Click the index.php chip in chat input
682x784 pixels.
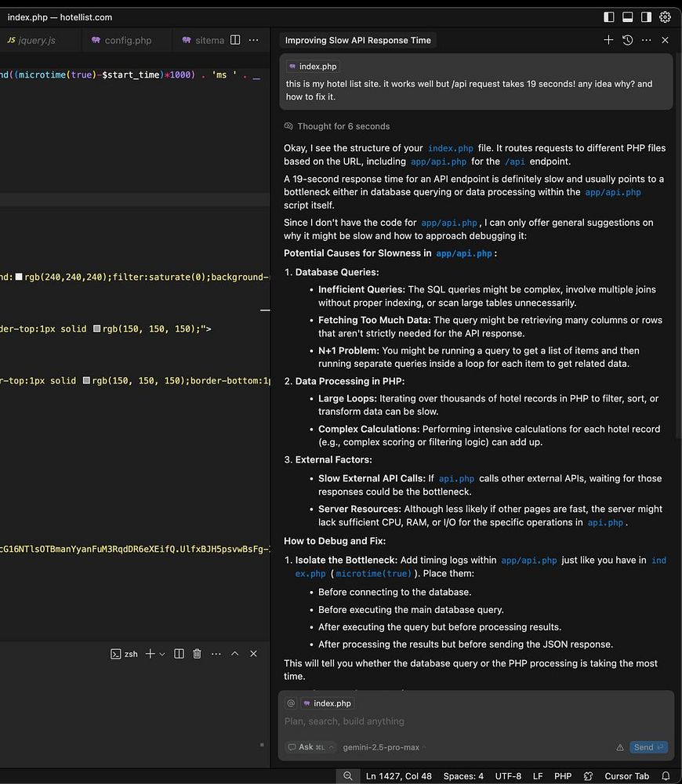pyautogui.click(x=328, y=703)
